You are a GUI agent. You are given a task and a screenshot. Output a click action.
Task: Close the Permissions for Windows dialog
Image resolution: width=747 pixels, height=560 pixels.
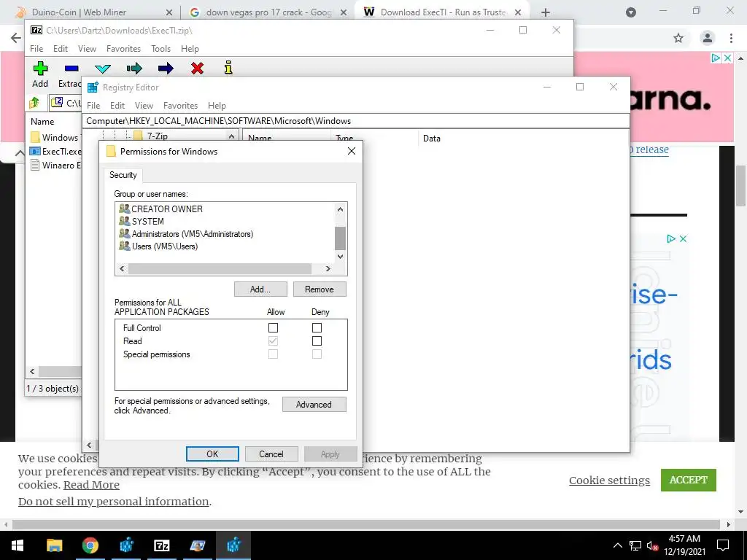pyautogui.click(x=352, y=151)
